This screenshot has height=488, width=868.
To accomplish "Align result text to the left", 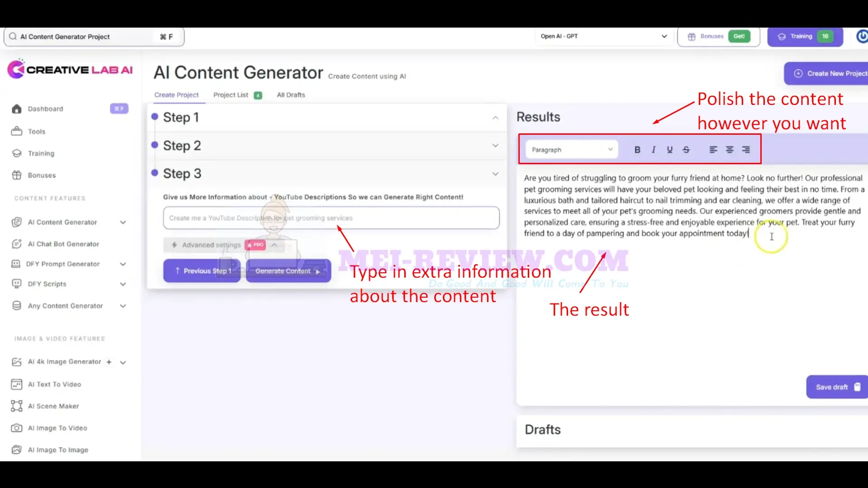I will tap(713, 150).
